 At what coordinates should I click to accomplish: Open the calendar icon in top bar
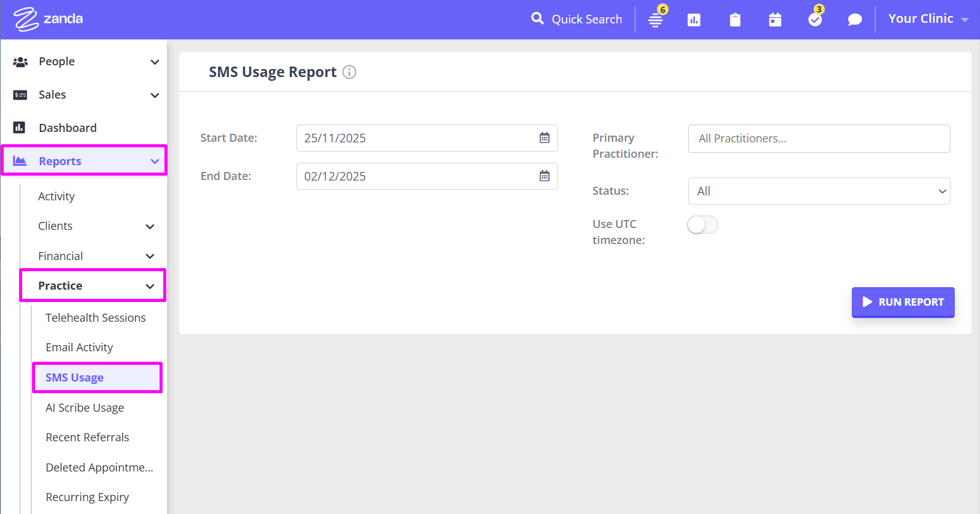click(775, 20)
